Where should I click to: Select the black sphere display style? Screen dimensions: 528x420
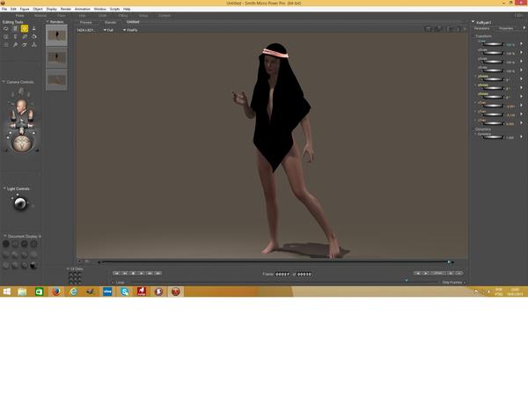tap(33, 265)
